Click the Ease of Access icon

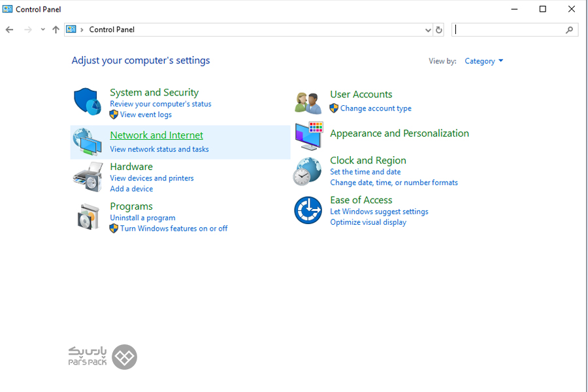coord(308,210)
